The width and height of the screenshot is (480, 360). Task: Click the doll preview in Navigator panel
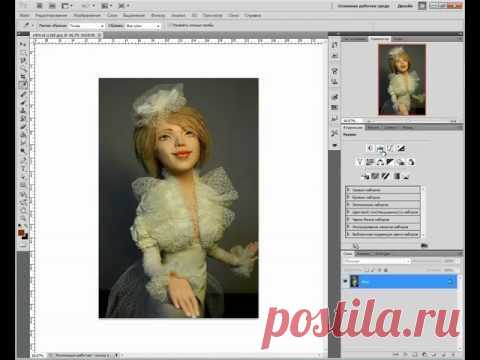pos(402,80)
